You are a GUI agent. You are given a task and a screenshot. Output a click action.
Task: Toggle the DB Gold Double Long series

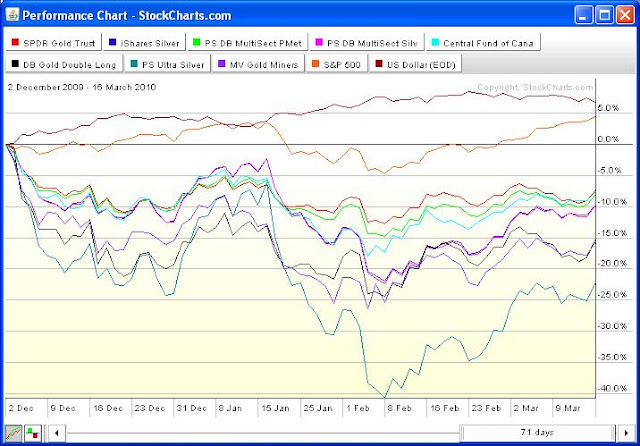coord(64,64)
